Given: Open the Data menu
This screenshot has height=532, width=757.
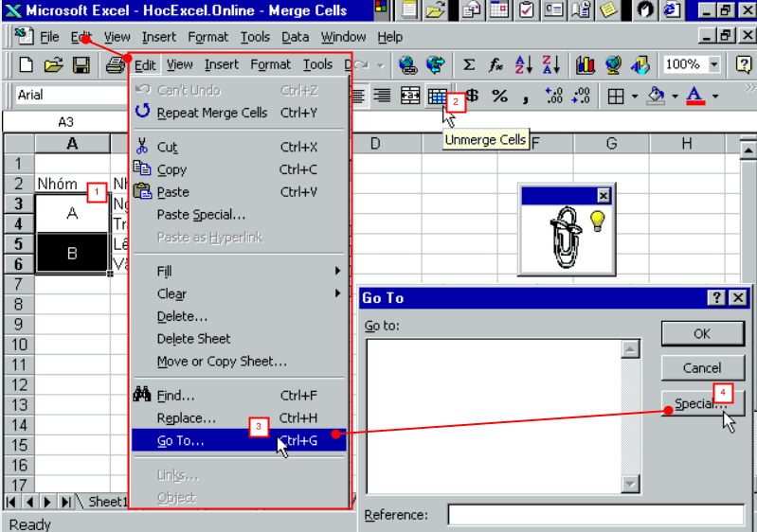Looking at the screenshot, I should pos(295,37).
